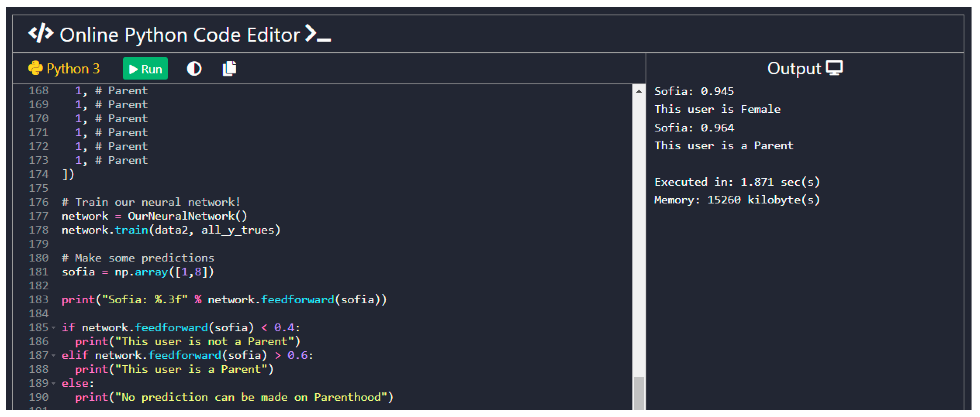This screenshot has width=980, height=417.
Task: Collapse the elif block at line 187
Action: tap(54, 355)
